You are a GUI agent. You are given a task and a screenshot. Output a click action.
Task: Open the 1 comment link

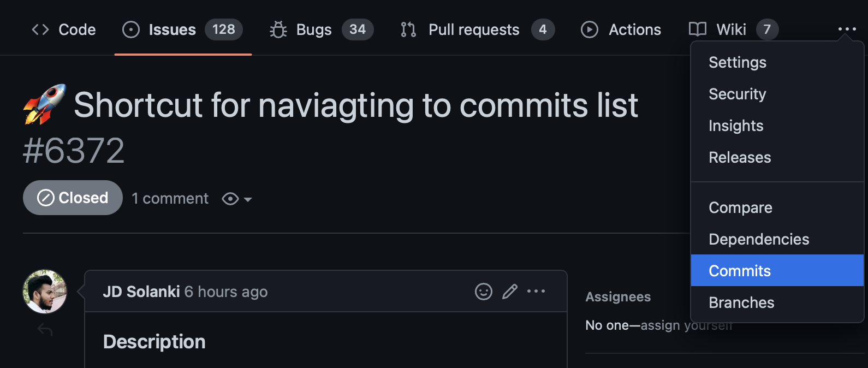(170, 198)
